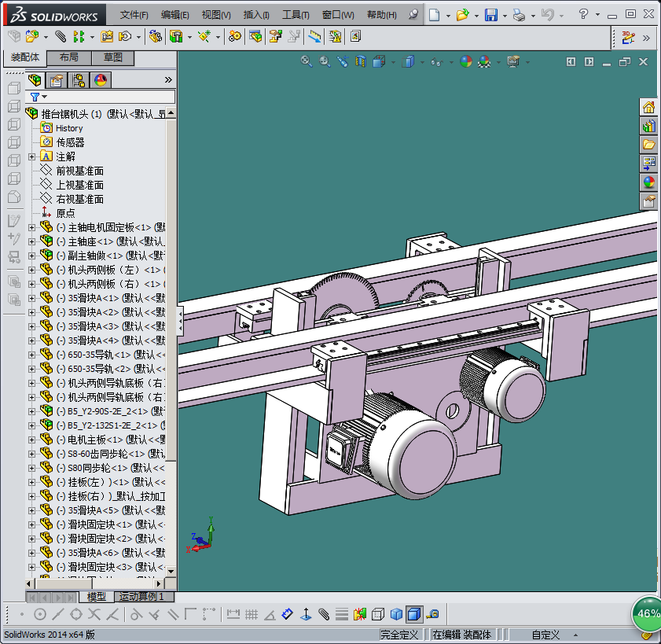The image size is (661, 644).
Task: Click the Save icon in the top toolbar
Action: (x=490, y=15)
